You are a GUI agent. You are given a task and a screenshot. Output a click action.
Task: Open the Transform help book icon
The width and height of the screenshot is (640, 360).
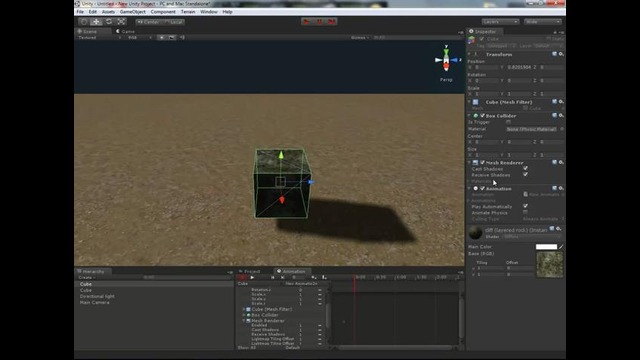[x=554, y=54]
